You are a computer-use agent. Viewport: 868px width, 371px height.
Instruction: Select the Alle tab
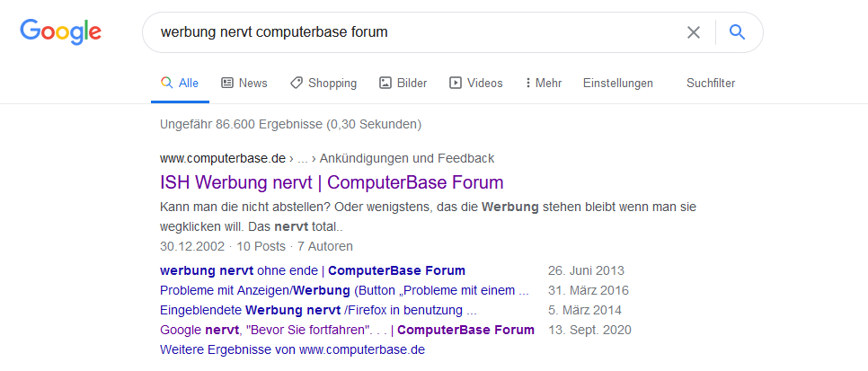point(180,83)
